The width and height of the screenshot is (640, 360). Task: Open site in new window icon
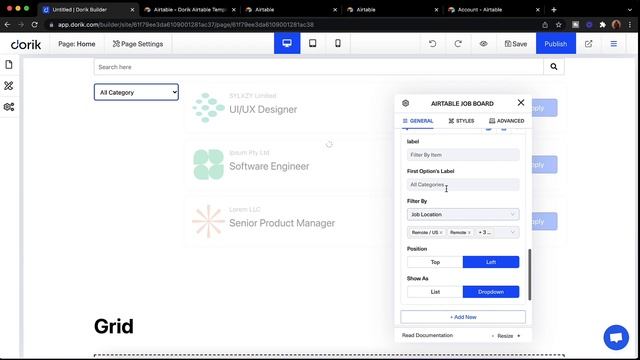pyautogui.click(x=588, y=44)
